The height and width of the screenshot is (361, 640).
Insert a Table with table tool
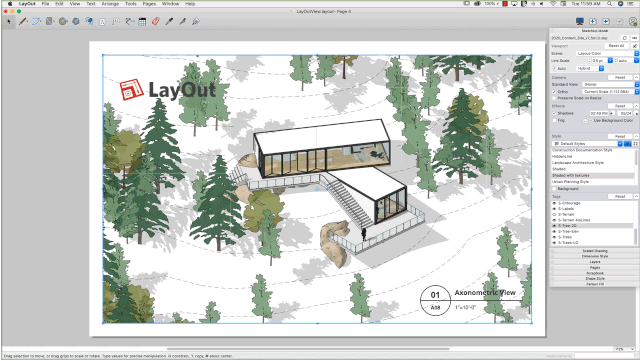pyautogui.click(x=142, y=22)
